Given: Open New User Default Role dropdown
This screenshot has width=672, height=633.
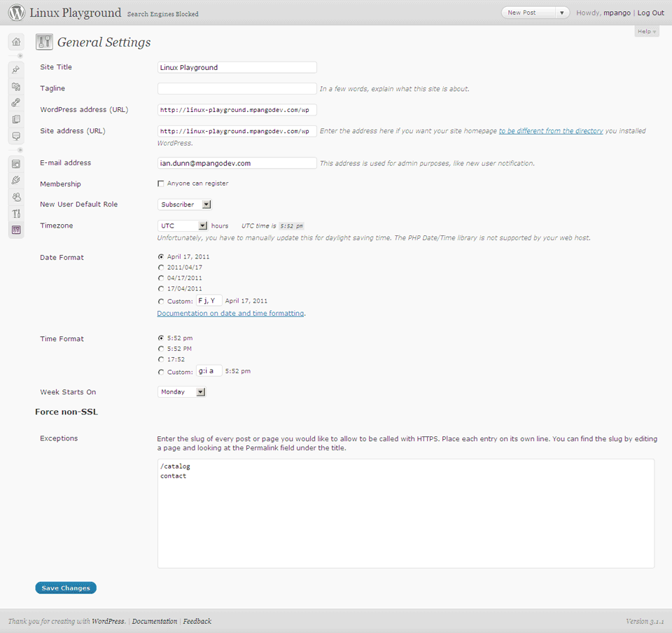Looking at the screenshot, I should click(184, 204).
